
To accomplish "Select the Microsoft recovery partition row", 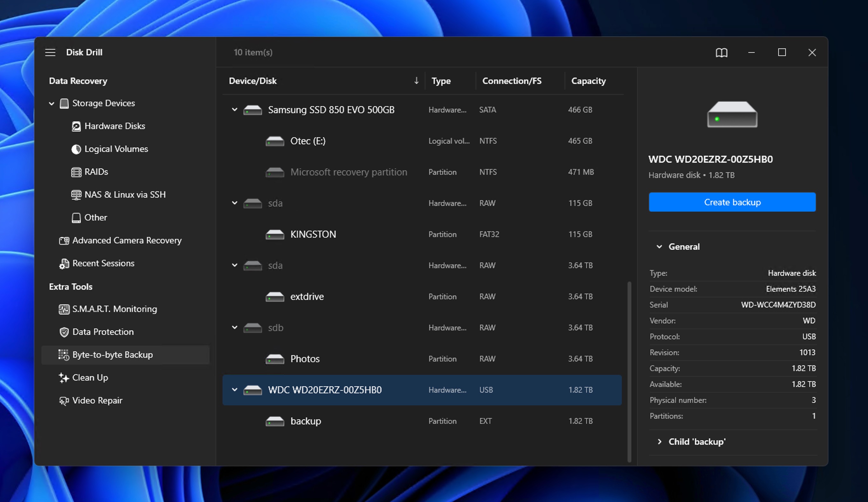I will [422, 172].
